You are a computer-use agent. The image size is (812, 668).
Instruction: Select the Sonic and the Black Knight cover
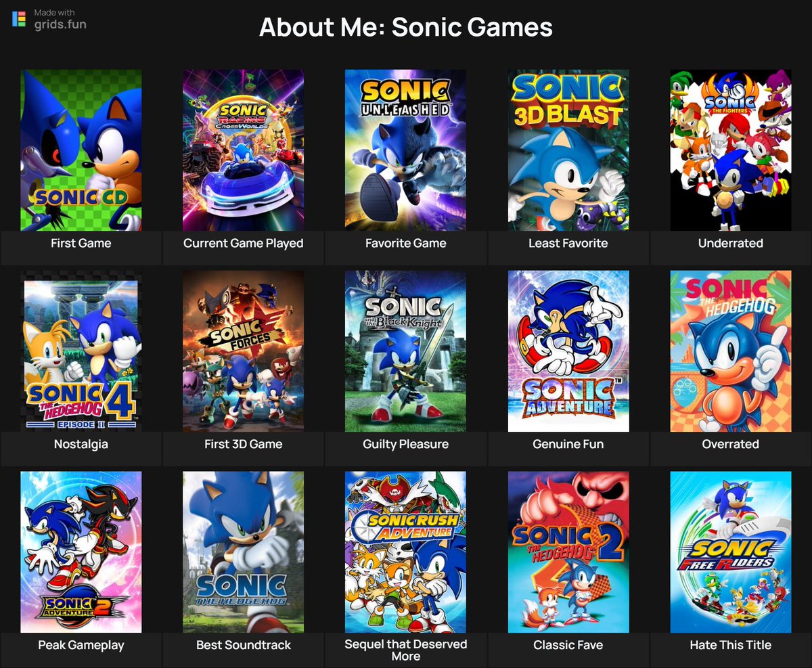[x=406, y=351]
